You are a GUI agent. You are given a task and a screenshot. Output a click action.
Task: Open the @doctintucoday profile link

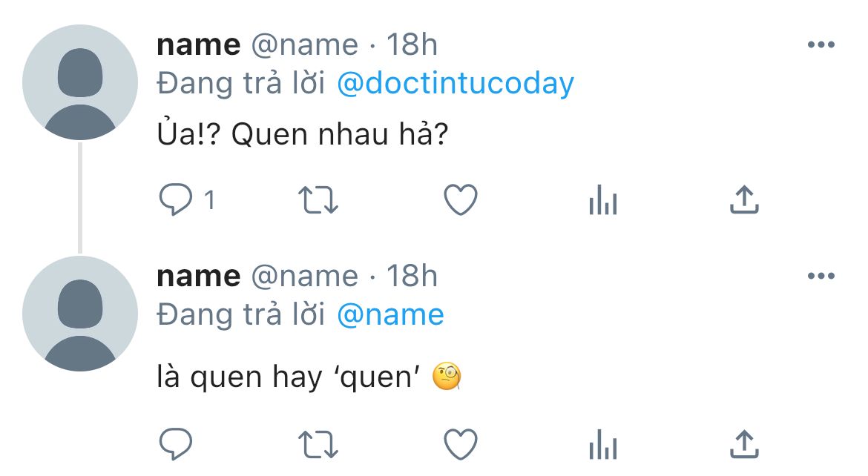point(455,84)
